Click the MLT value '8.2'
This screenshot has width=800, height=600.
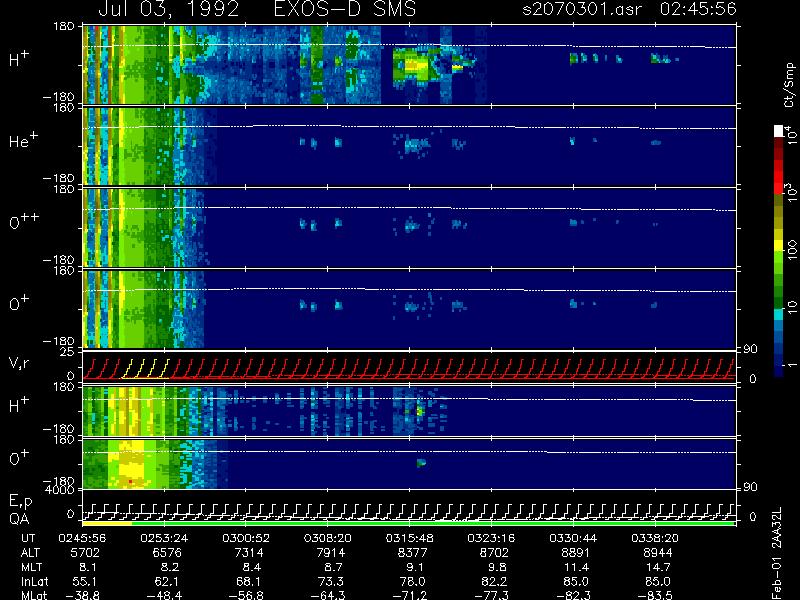point(170,567)
